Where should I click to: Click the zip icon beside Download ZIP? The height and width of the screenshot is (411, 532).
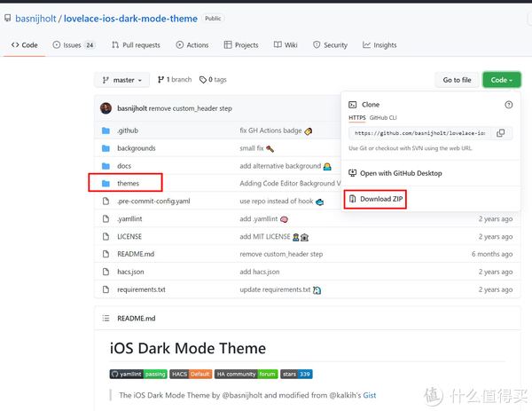point(353,199)
